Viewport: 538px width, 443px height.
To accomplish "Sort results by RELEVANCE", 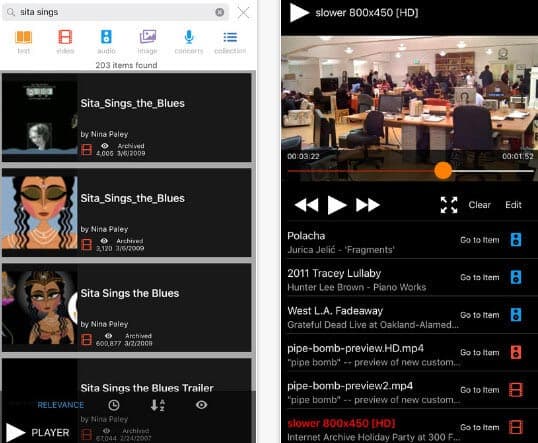I will 61,405.
